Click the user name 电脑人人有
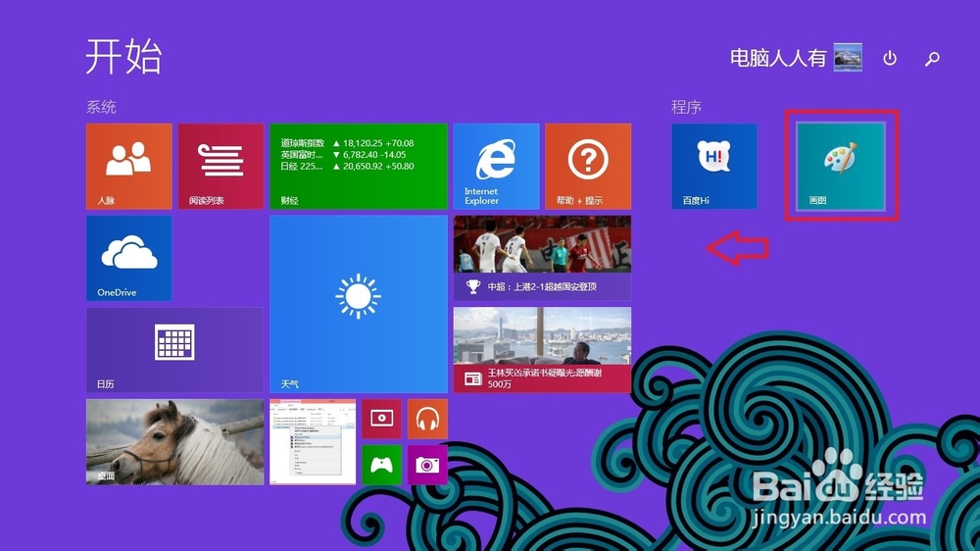 click(778, 58)
